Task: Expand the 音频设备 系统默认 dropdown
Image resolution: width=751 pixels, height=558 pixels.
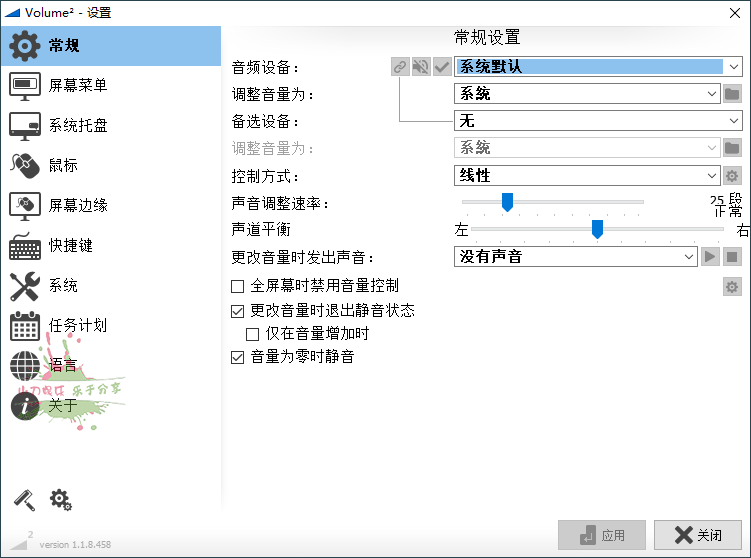Action: click(x=733, y=67)
